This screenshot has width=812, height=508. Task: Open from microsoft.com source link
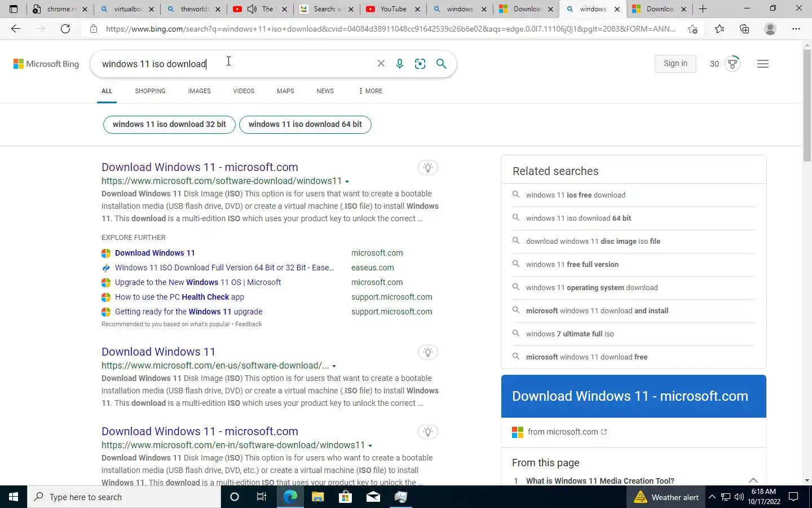coord(567,432)
